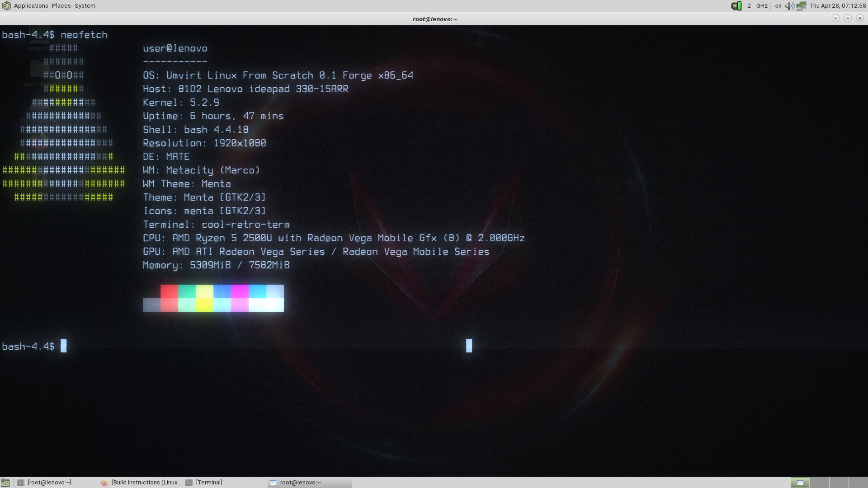Open the System menu

coord(85,6)
